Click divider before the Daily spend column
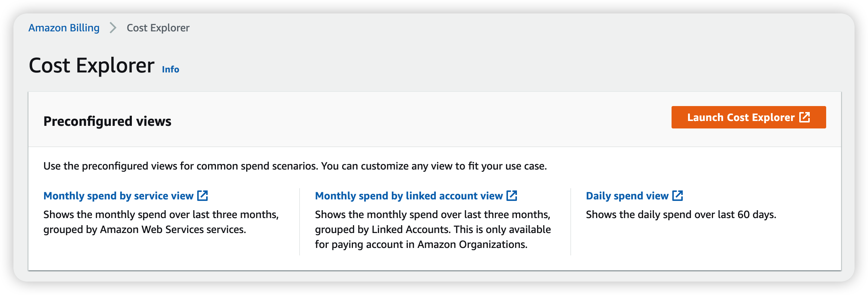 pyautogui.click(x=571, y=222)
